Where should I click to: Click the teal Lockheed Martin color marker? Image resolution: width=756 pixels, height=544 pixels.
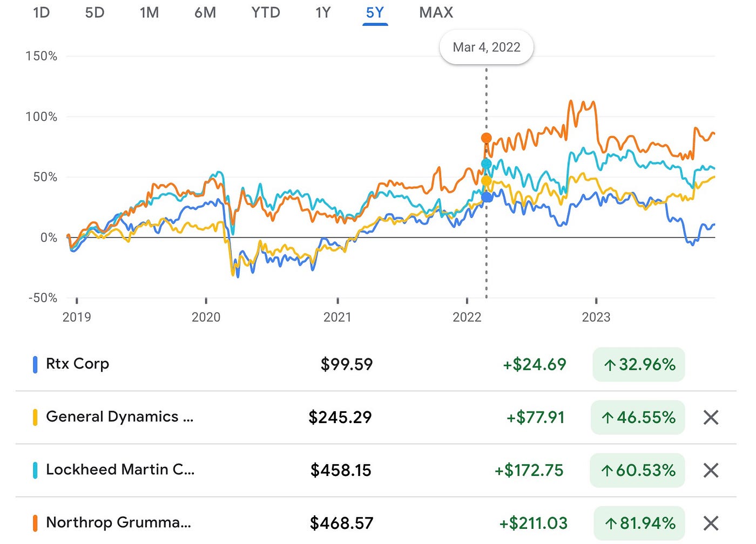(35, 470)
